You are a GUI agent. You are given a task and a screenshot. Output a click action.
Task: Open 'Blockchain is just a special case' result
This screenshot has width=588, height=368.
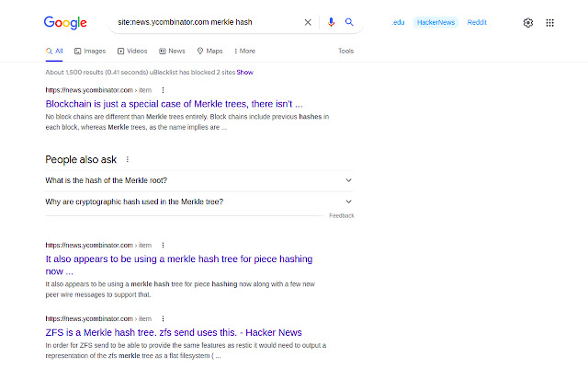pos(174,104)
